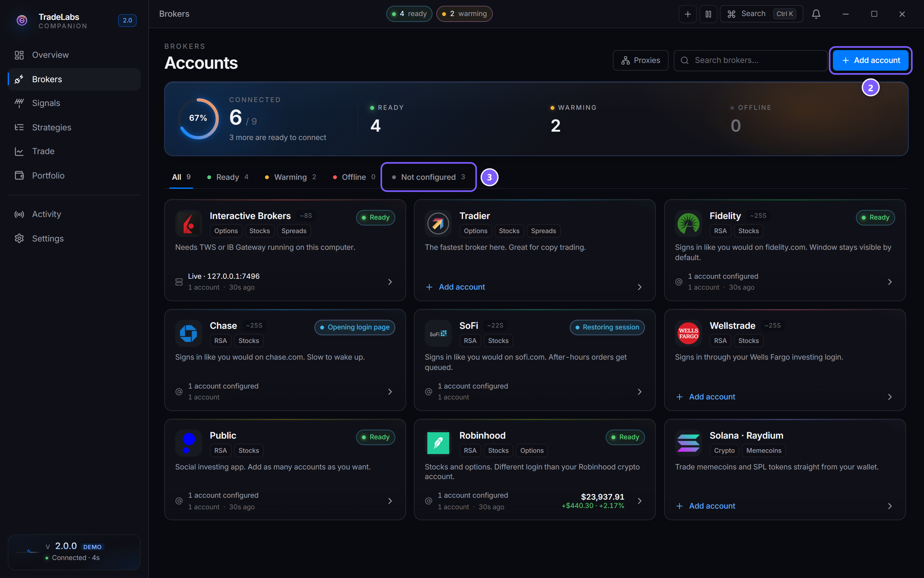Add account to Tradier
The height and width of the screenshot is (578, 924).
click(455, 287)
